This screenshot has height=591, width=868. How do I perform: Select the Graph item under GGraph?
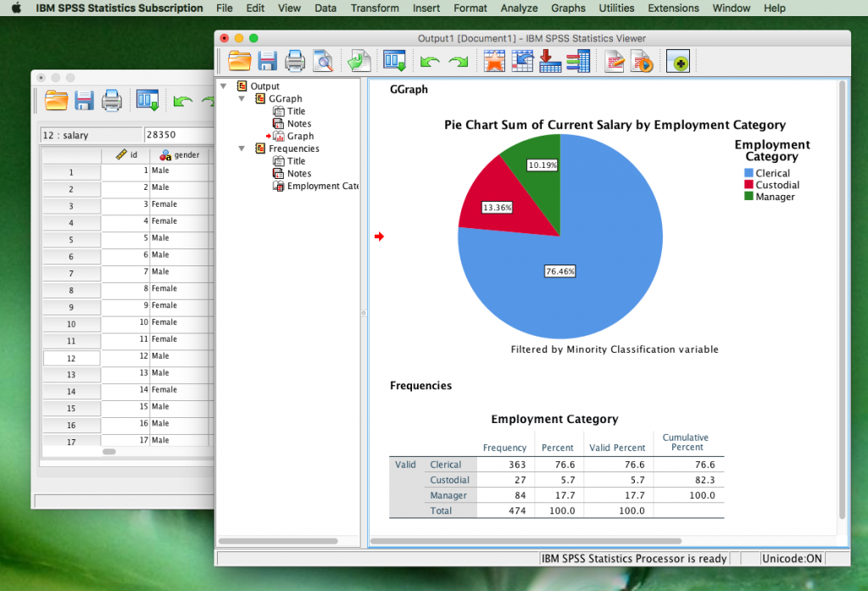click(x=301, y=136)
